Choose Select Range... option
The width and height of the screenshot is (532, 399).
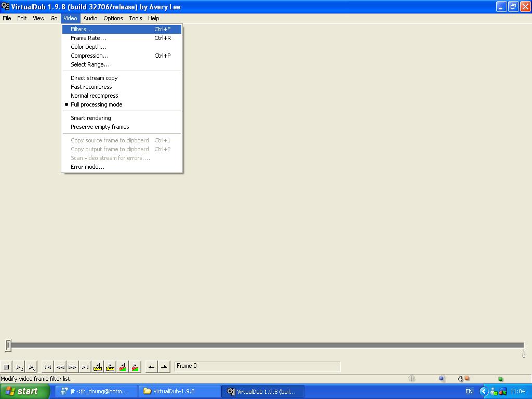point(122,64)
